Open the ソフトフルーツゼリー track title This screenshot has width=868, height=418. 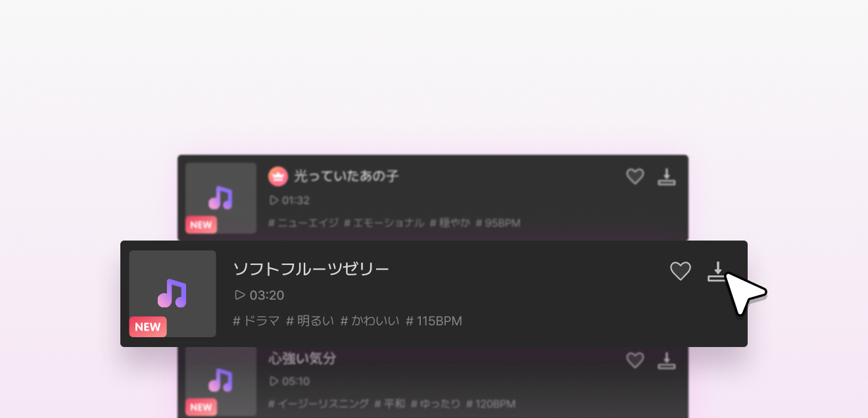(311, 269)
